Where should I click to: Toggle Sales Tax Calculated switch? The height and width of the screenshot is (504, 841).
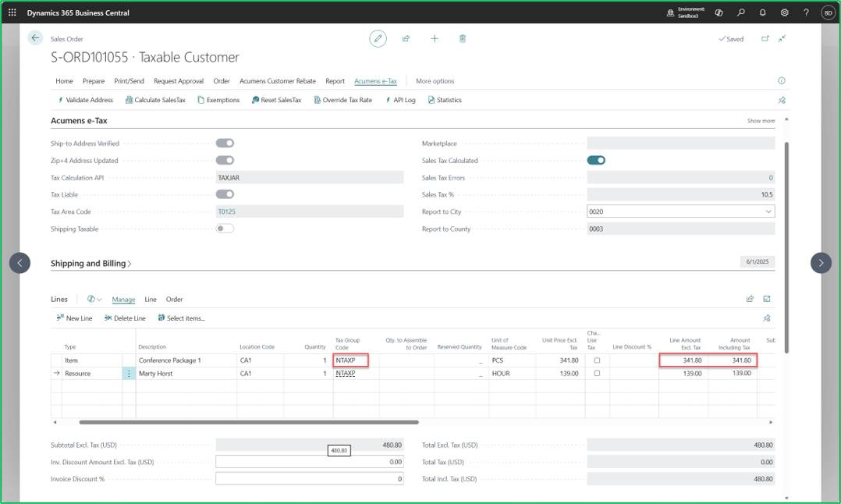coord(596,160)
